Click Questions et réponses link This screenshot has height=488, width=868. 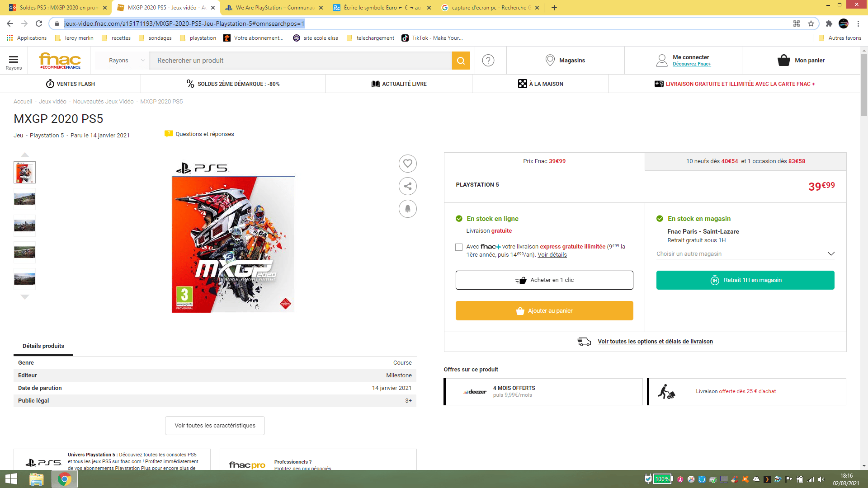click(199, 134)
